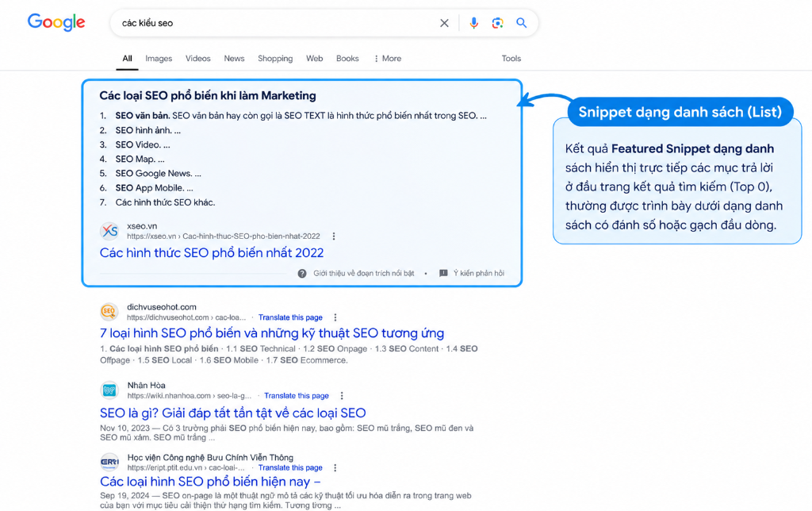
Task: Expand the More menu
Action: click(388, 59)
